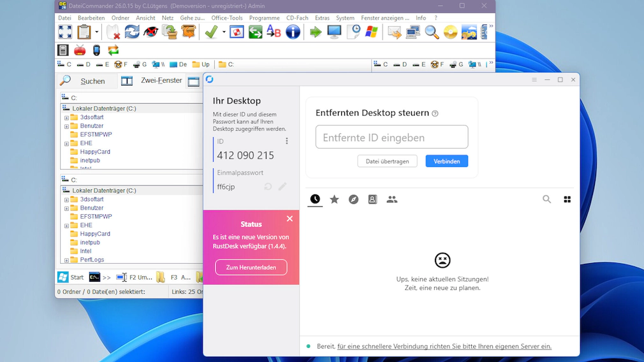Screen dimensions: 644x362
Task: Click the clipboard icon in the toolbar
Action: (x=84, y=32)
